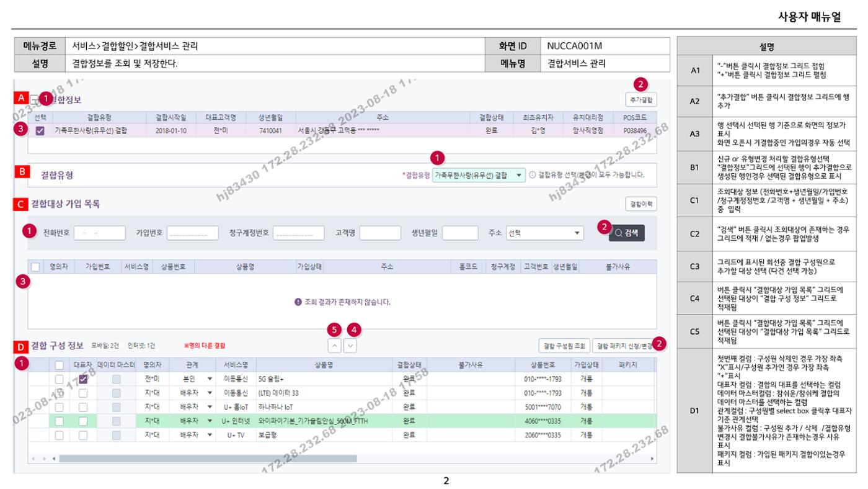Click the POS코드 column header
This screenshot has width=868, height=489.
coord(634,117)
